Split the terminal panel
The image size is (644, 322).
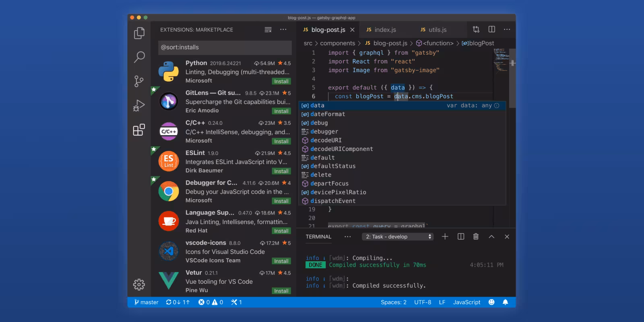click(461, 237)
